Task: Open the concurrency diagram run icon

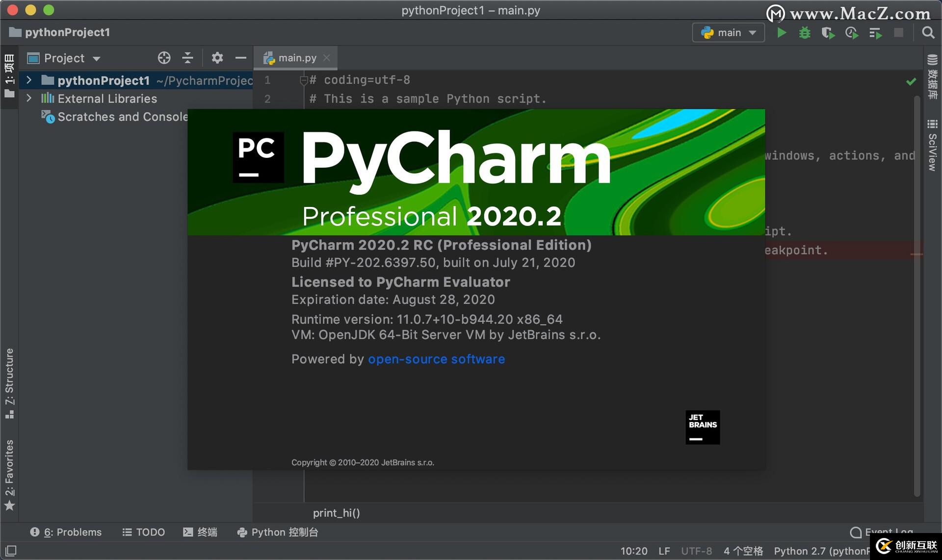Action: (875, 33)
